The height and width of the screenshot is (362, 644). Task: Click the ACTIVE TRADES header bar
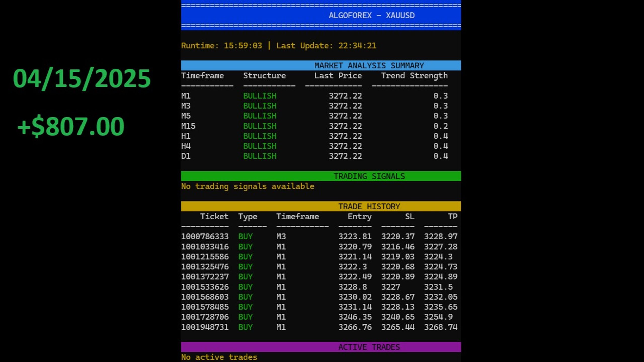[321, 347]
